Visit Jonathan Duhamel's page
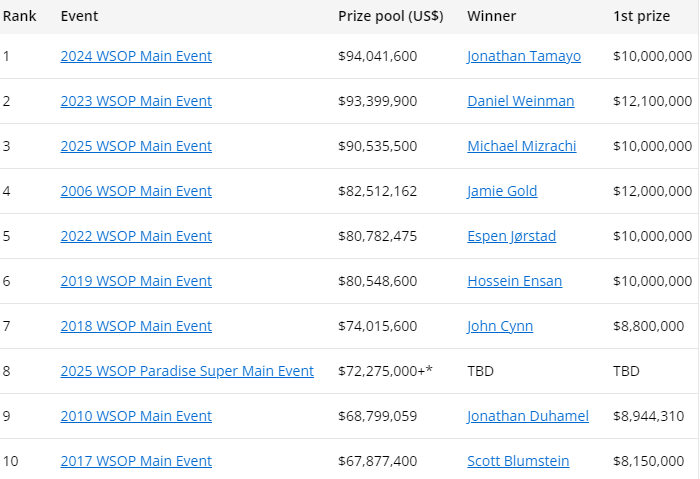 coord(527,416)
